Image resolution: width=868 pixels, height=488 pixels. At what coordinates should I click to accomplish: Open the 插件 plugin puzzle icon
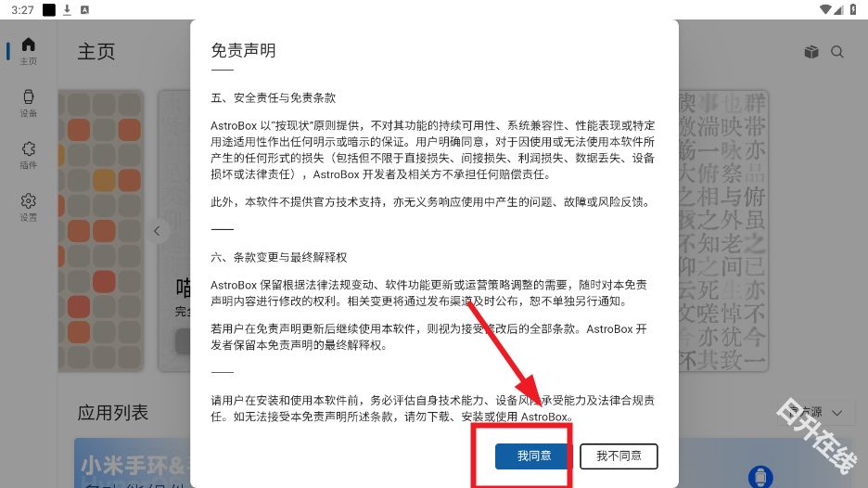[28, 155]
